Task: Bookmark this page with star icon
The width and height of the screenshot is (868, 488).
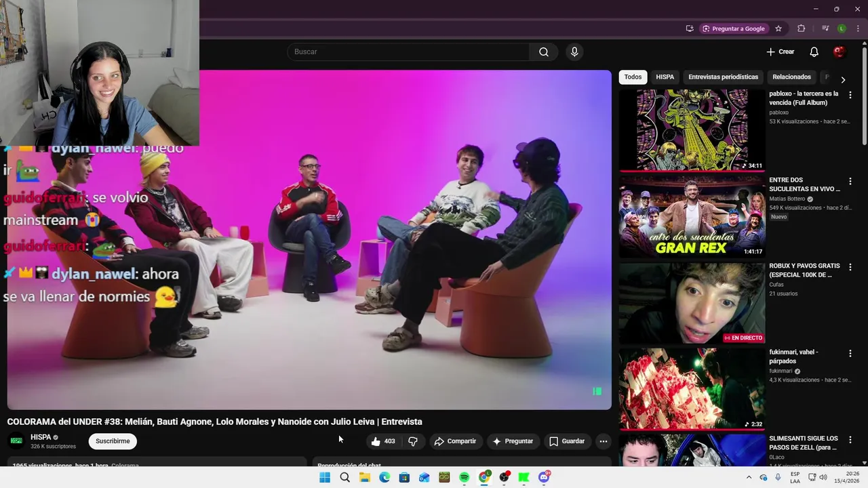Action: click(778, 28)
